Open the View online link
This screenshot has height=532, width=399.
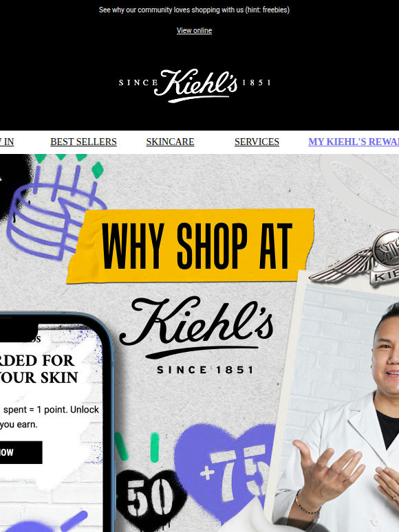194,30
